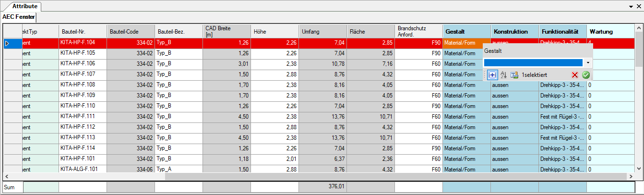Select cell KITA-ALG-F.101
The height and width of the screenshot is (195, 644).
[83, 169]
